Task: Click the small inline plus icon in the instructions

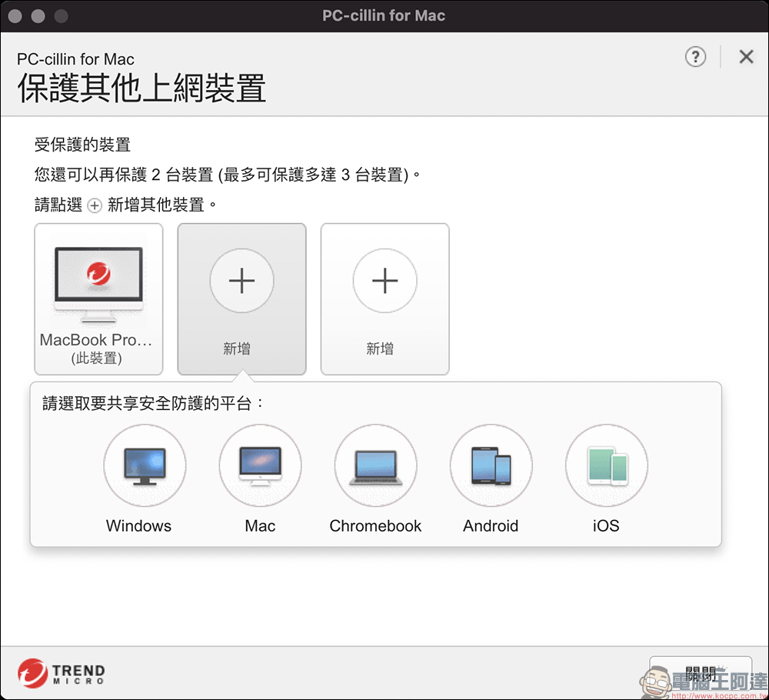Action: pos(95,205)
